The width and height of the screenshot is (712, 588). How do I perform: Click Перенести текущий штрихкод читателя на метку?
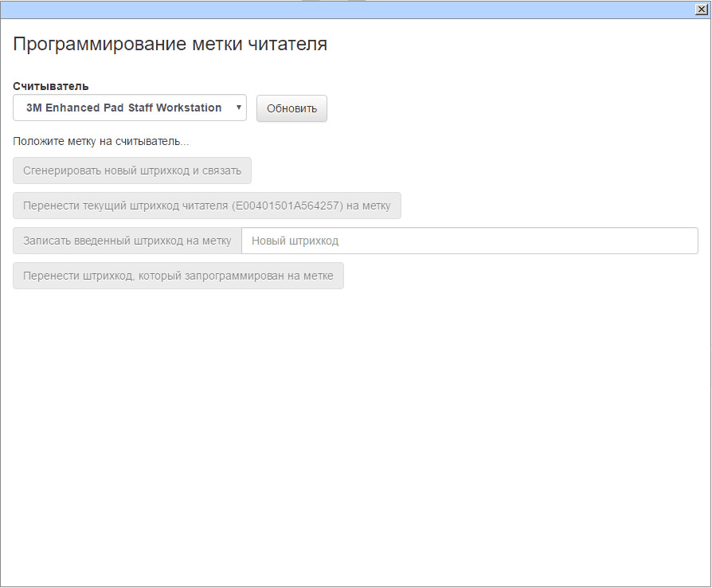[207, 206]
